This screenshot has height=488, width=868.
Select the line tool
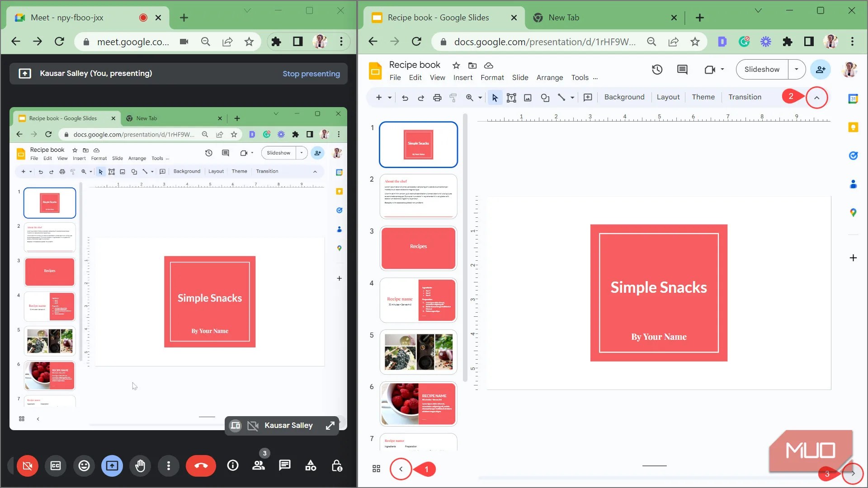562,97
